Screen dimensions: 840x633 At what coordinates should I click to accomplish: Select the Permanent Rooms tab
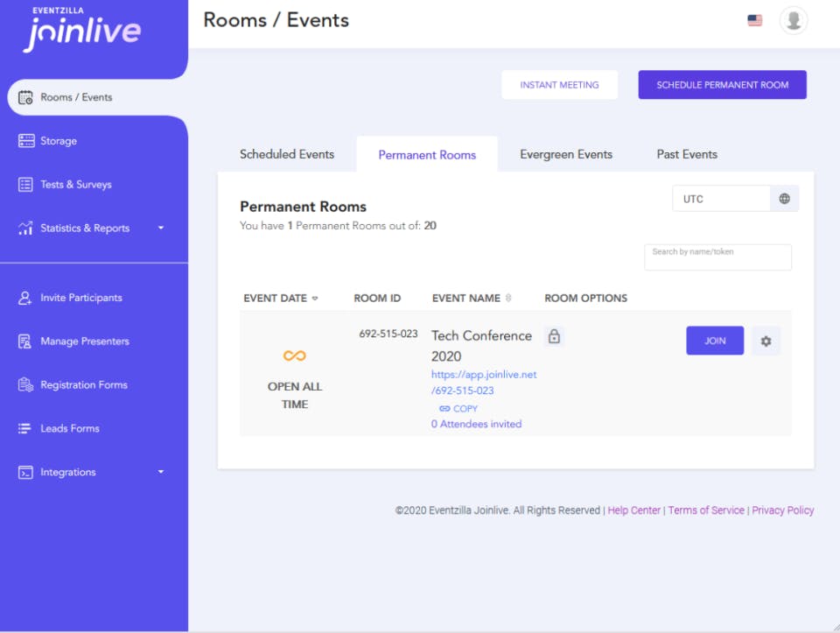[x=427, y=155]
